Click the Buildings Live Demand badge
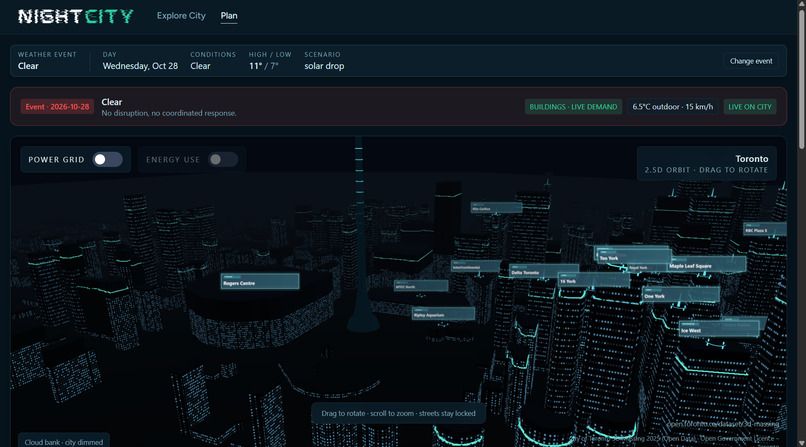The width and height of the screenshot is (806, 447). click(573, 107)
